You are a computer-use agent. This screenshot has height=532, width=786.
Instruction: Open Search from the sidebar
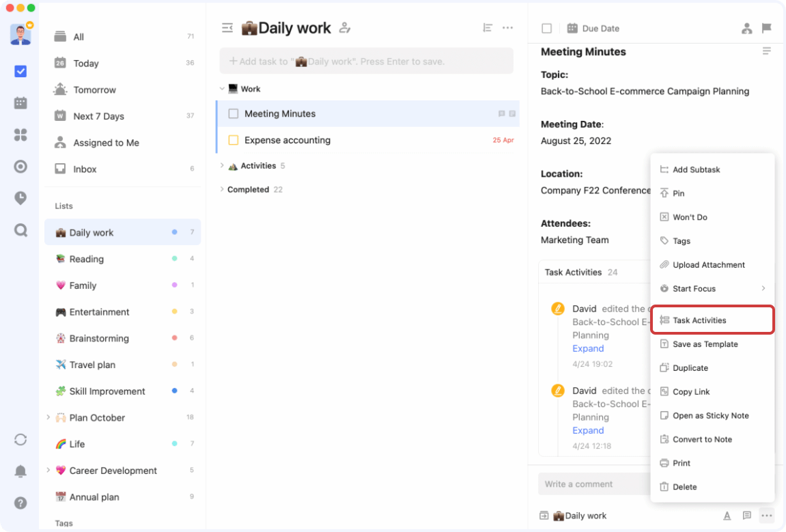(x=20, y=230)
